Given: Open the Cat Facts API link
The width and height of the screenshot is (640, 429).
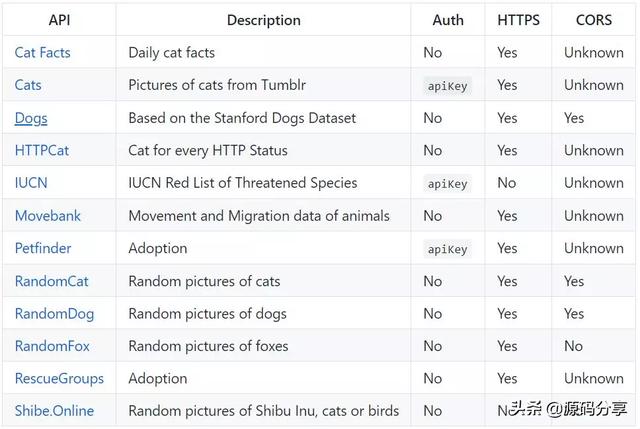Looking at the screenshot, I should pos(42,52).
